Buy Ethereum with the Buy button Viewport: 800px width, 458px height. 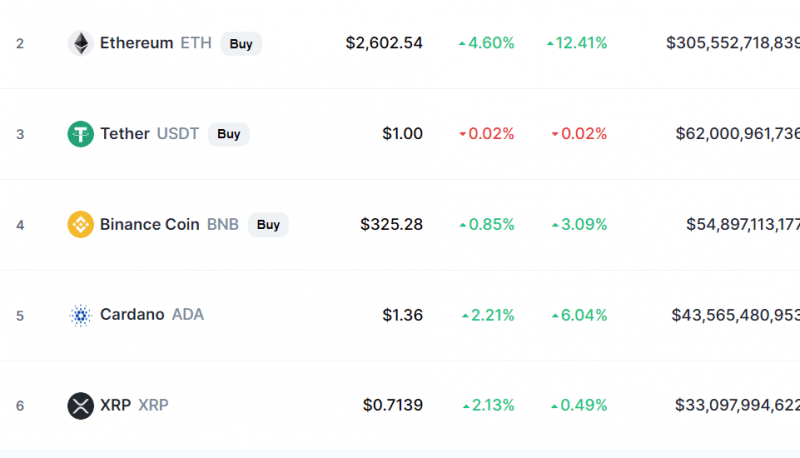(x=241, y=44)
